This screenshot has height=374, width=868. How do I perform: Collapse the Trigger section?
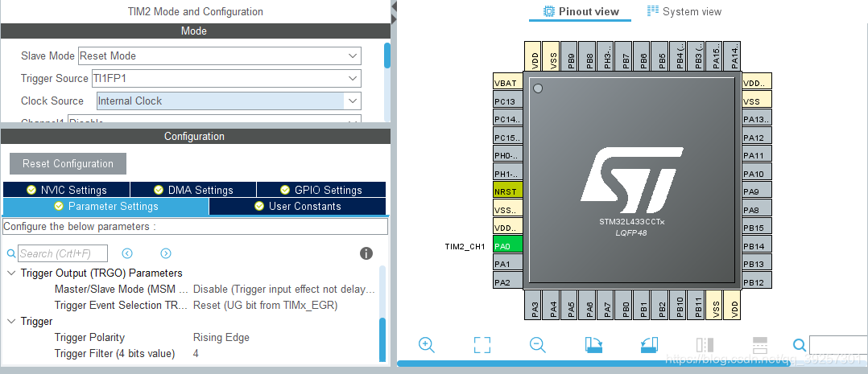(x=11, y=322)
